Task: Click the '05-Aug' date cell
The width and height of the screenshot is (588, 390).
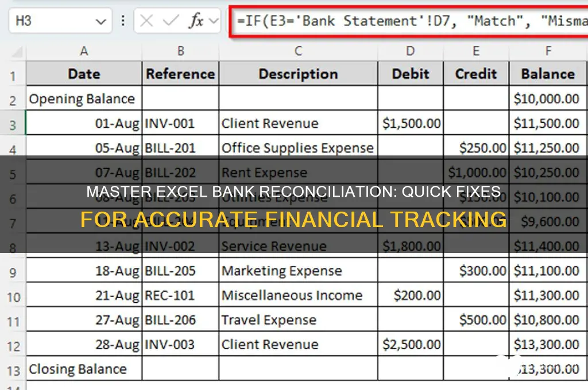Action: click(84, 147)
